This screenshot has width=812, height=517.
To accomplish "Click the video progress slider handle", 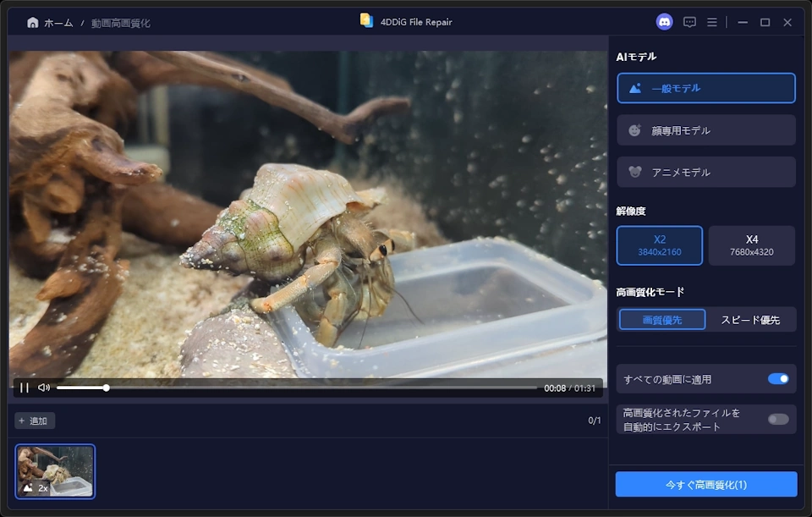I will tap(107, 388).
